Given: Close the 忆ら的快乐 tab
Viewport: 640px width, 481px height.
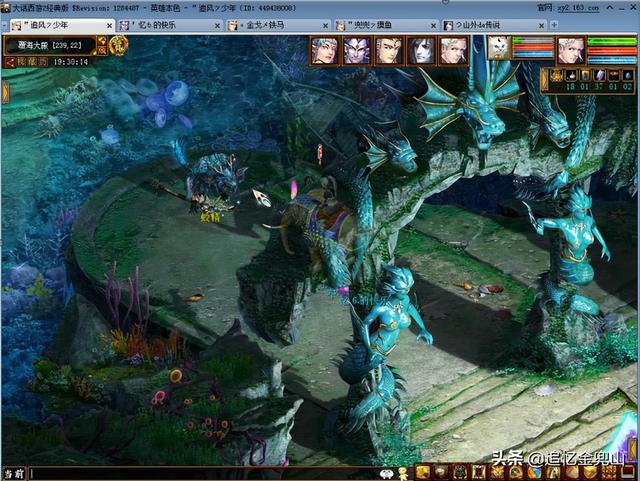Looking at the screenshot, I should pyautogui.click(x=217, y=26).
